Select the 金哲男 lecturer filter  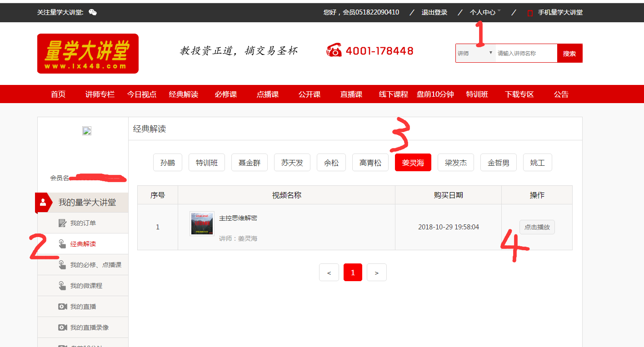tap(499, 163)
